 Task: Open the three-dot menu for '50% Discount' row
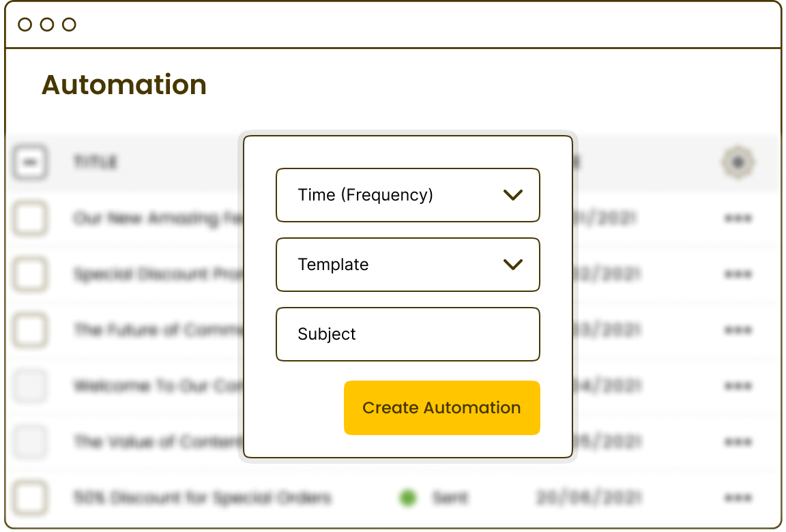pos(738,498)
